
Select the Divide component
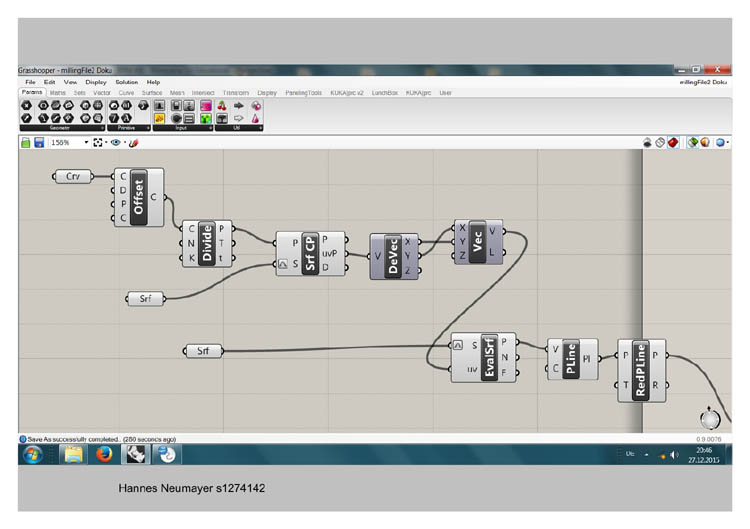pos(207,243)
